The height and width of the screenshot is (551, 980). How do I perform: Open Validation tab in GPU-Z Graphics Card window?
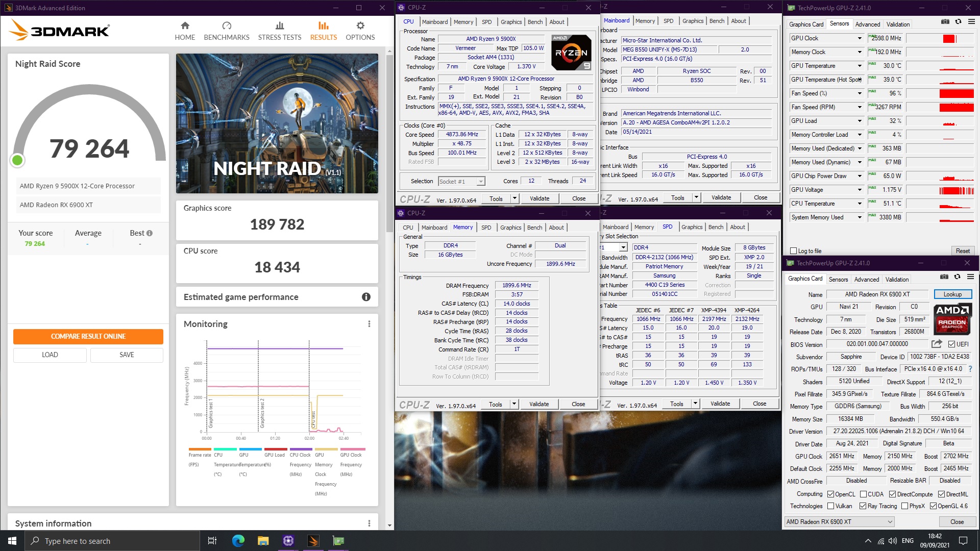pos(897,280)
